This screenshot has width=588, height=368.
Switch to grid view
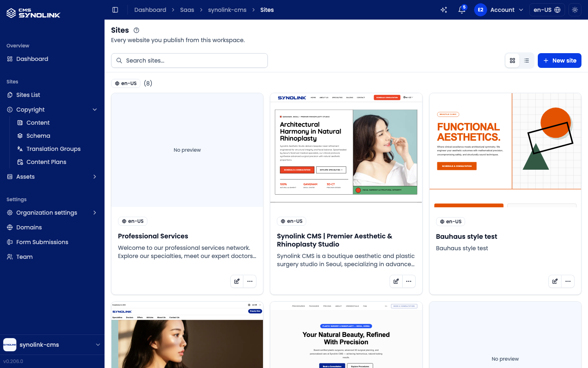pyautogui.click(x=512, y=61)
